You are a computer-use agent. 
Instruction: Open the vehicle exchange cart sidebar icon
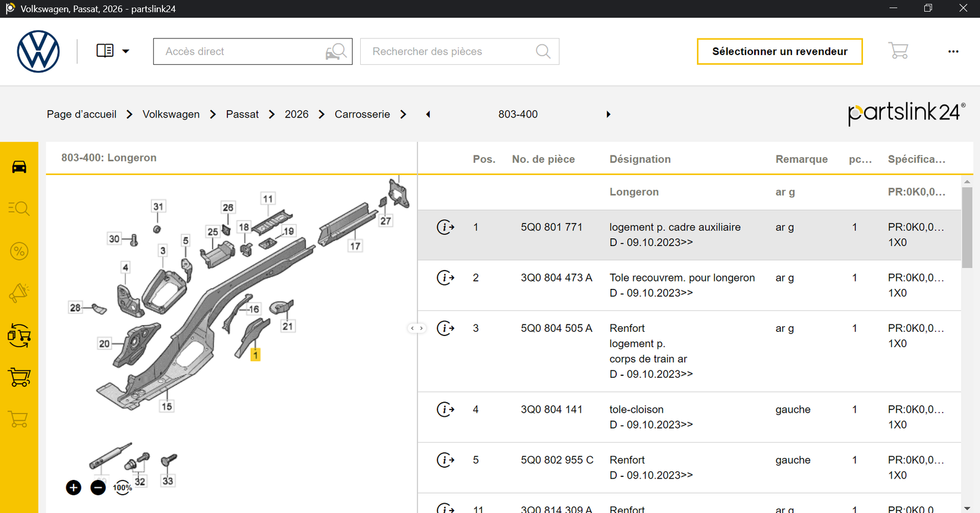(19, 335)
